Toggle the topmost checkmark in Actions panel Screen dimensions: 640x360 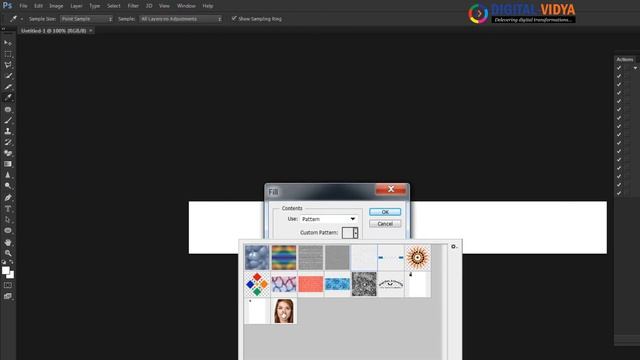pyautogui.click(x=619, y=68)
